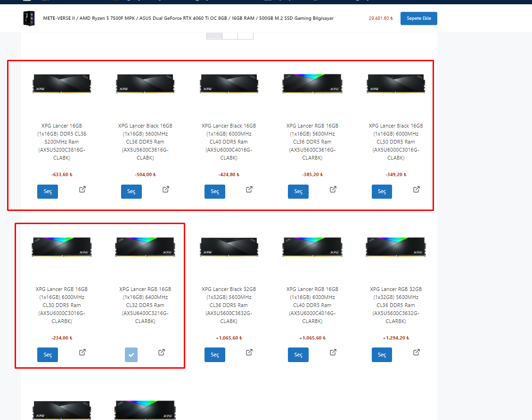This screenshot has height=420, width=532.
Task: Select XPG Lancer 16GB DDR5 CL38 5200MHz RAM
Action: coord(48,192)
